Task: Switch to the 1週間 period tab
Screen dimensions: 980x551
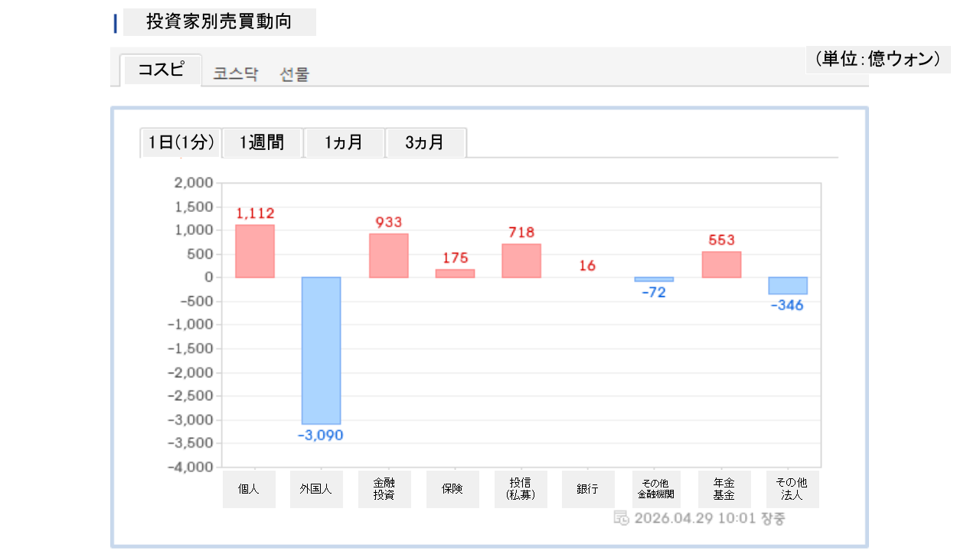Action: click(262, 142)
